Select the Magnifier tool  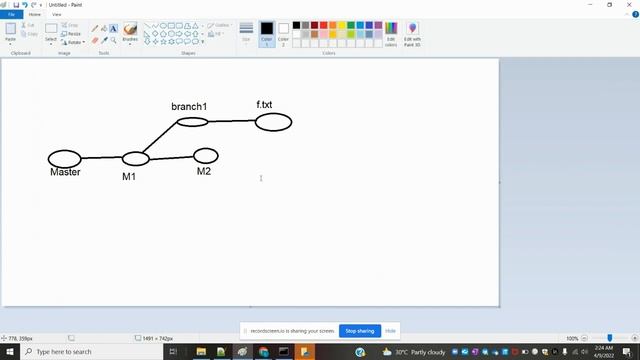coord(113,40)
